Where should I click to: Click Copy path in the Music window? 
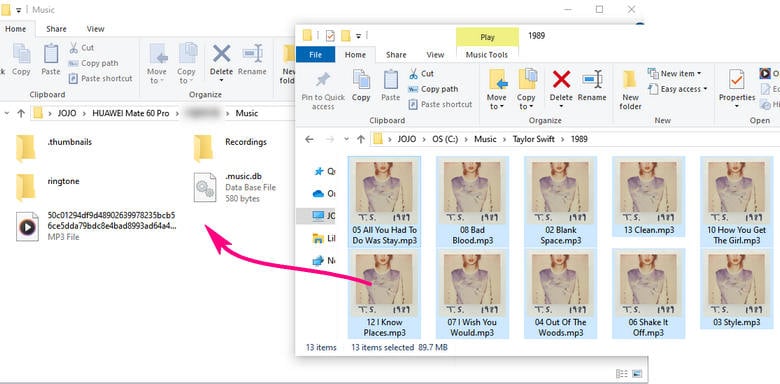coord(93,63)
